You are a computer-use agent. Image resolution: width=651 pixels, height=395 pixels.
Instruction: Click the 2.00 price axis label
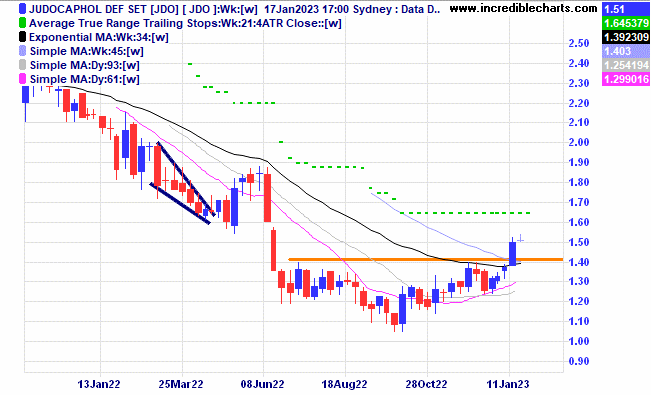578,142
